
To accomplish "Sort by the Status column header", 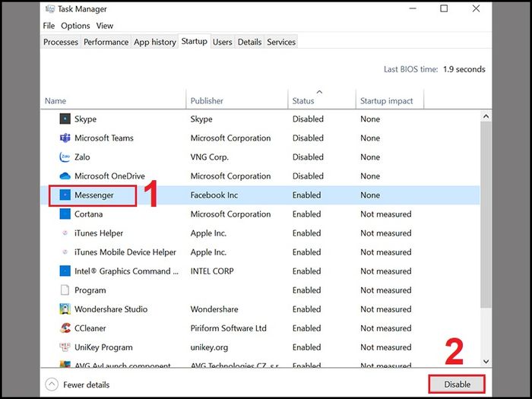I will [321, 100].
